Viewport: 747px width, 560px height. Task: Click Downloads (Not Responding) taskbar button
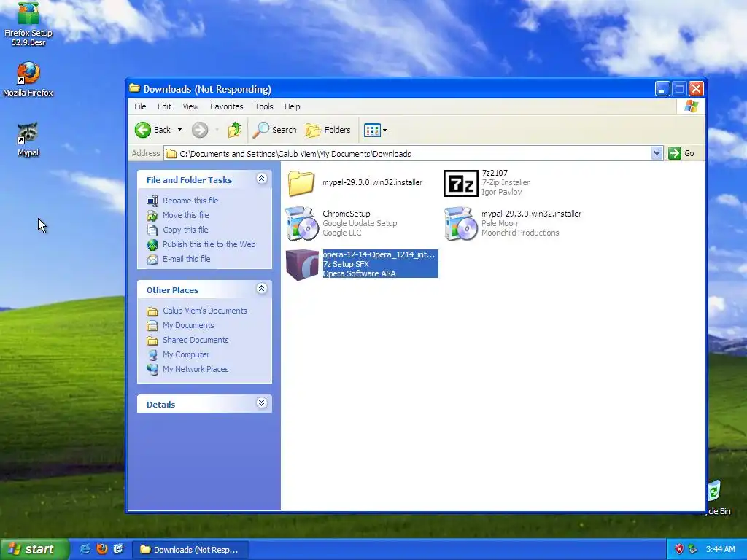pyautogui.click(x=190, y=550)
